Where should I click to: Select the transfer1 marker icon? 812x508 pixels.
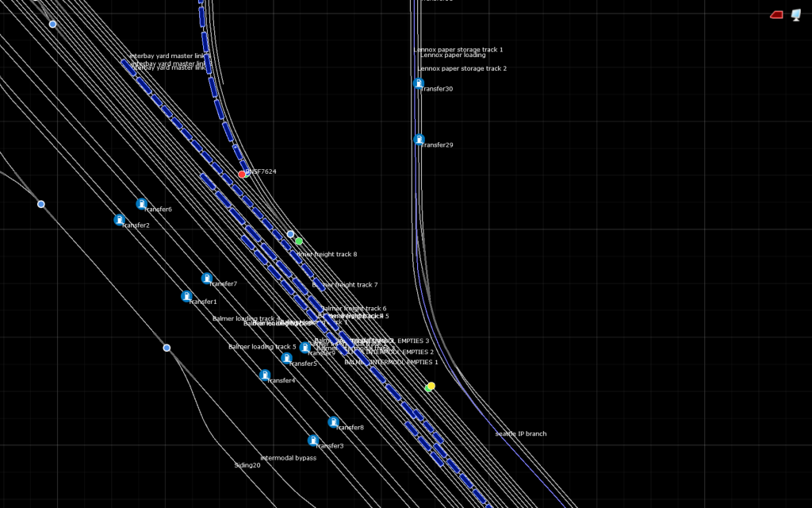(187, 296)
